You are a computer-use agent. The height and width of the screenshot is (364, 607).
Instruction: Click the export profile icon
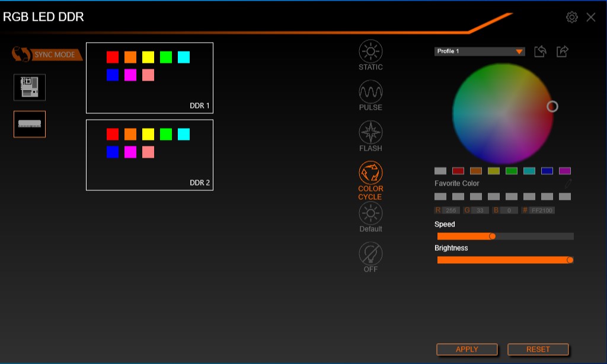(x=563, y=51)
